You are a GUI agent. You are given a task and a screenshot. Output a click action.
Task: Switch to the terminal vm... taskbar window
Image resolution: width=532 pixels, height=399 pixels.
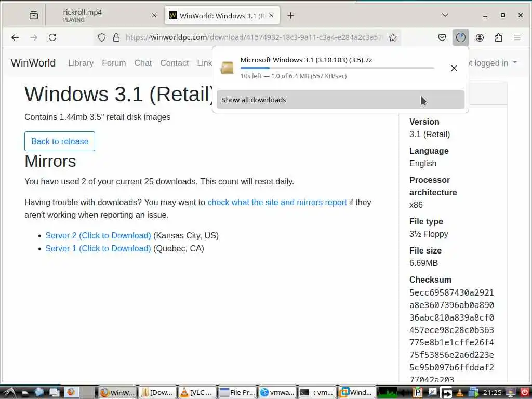[x=317, y=392]
